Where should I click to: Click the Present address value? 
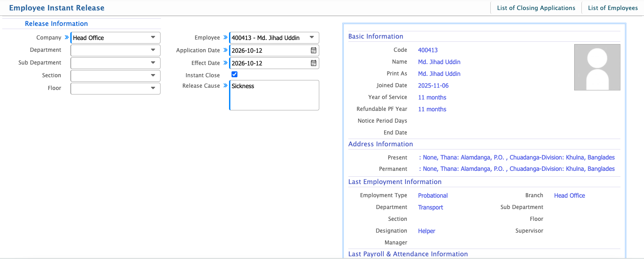[517, 157]
